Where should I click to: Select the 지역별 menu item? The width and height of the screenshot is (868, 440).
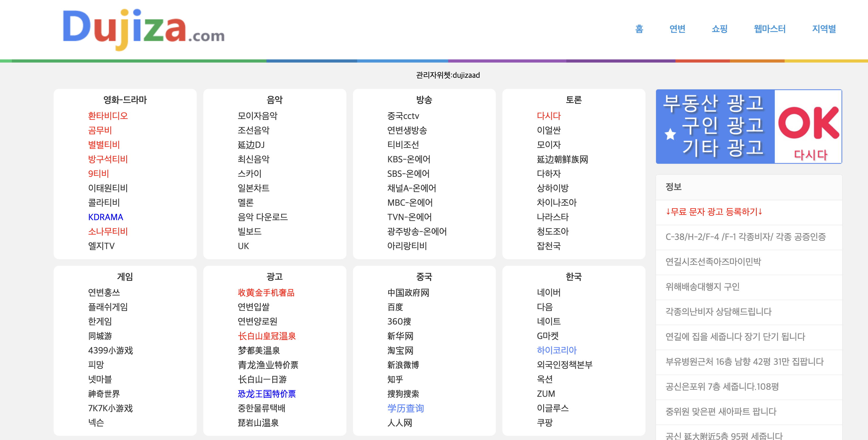point(824,29)
